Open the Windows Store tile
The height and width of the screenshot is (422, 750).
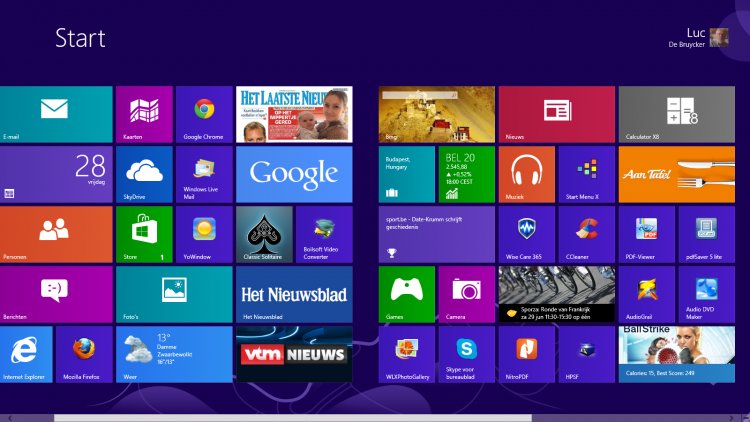(144, 234)
